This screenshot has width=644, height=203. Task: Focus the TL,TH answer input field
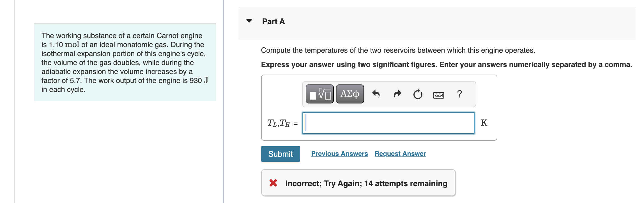click(388, 123)
